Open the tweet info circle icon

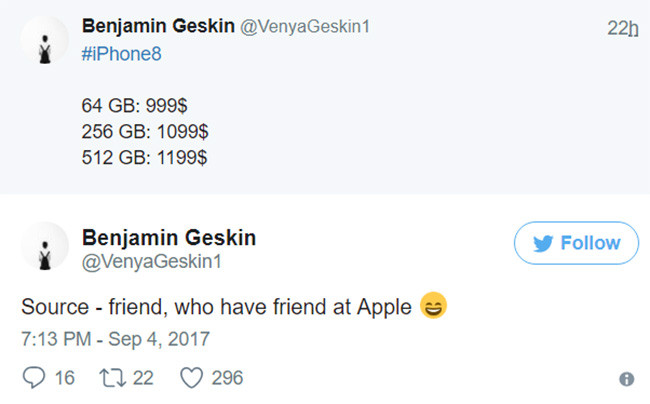[x=626, y=380]
